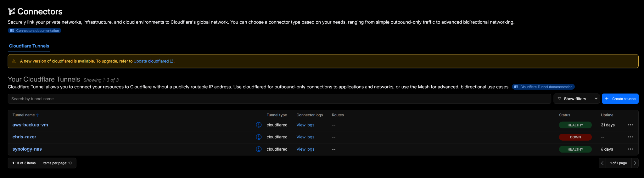Go to the next page arrow

635,163
